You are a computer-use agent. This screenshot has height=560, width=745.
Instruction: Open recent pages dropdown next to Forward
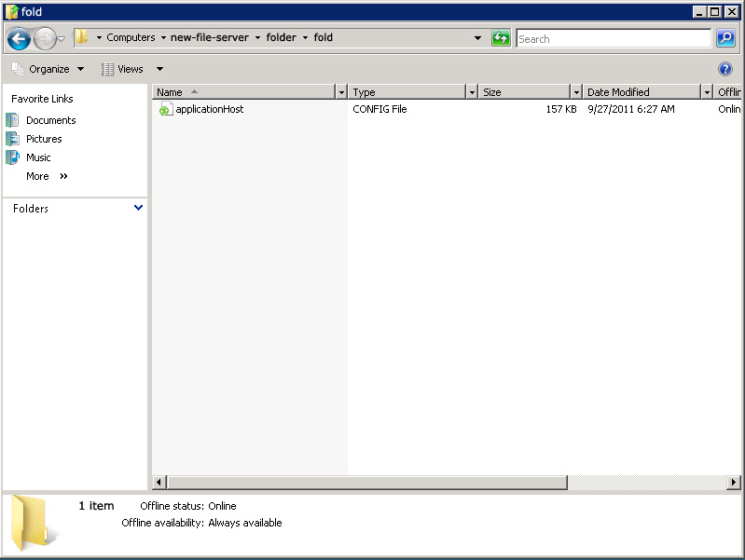click(x=61, y=39)
